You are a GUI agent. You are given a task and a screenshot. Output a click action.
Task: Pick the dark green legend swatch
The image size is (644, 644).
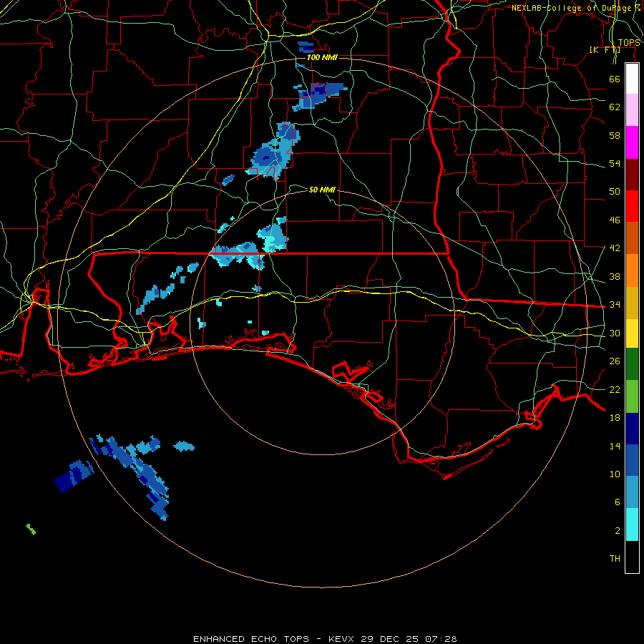coord(632,364)
